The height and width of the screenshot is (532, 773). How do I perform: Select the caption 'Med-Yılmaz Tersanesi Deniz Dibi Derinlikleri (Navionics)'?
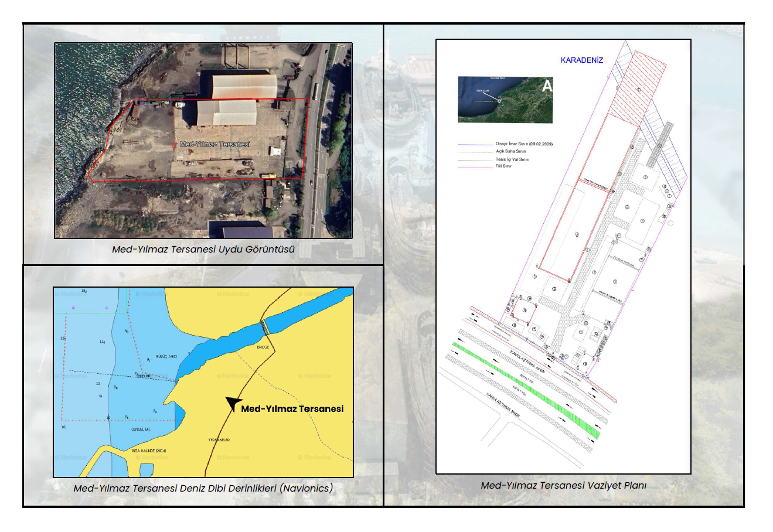click(x=203, y=487)
